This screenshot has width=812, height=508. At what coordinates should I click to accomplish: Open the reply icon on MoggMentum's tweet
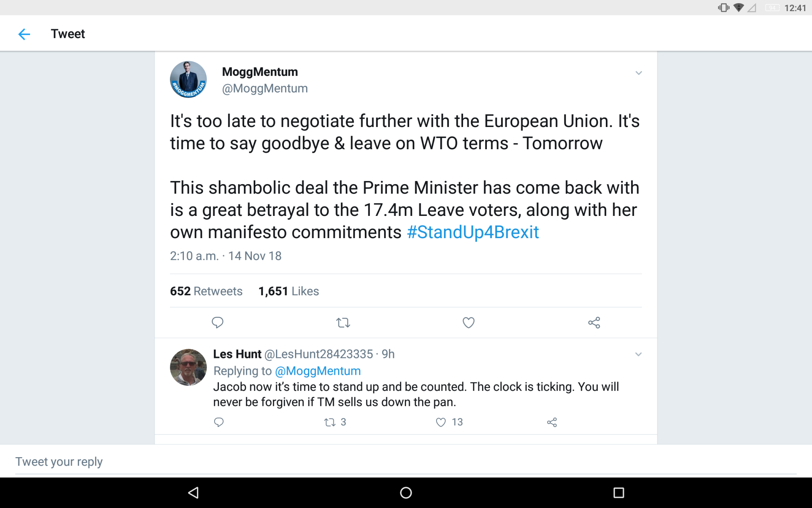217,323
